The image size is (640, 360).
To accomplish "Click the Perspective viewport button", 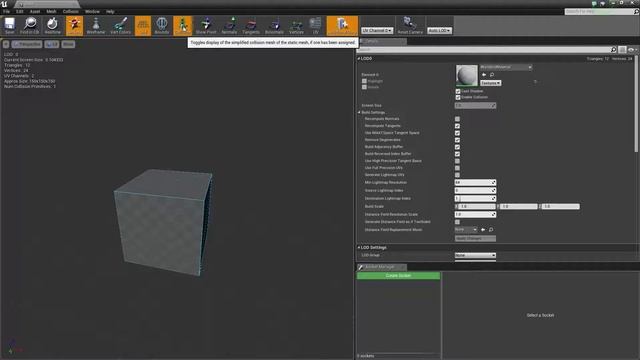I will [x=27, y=44].
